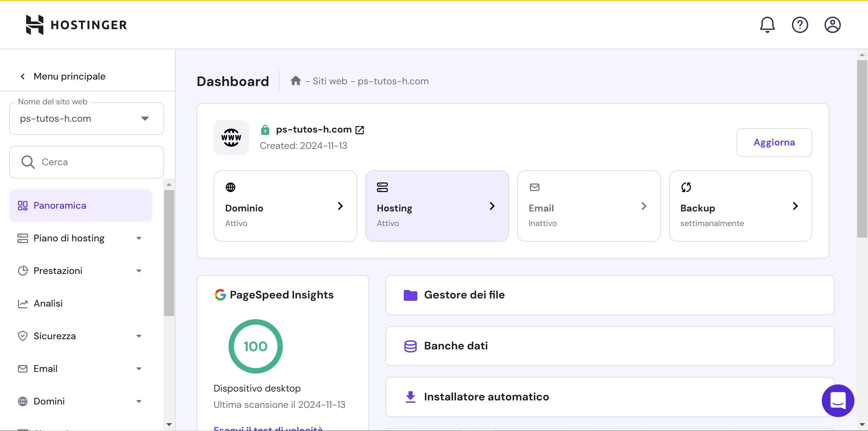Select Prestazioni label in sidebar

58,271
